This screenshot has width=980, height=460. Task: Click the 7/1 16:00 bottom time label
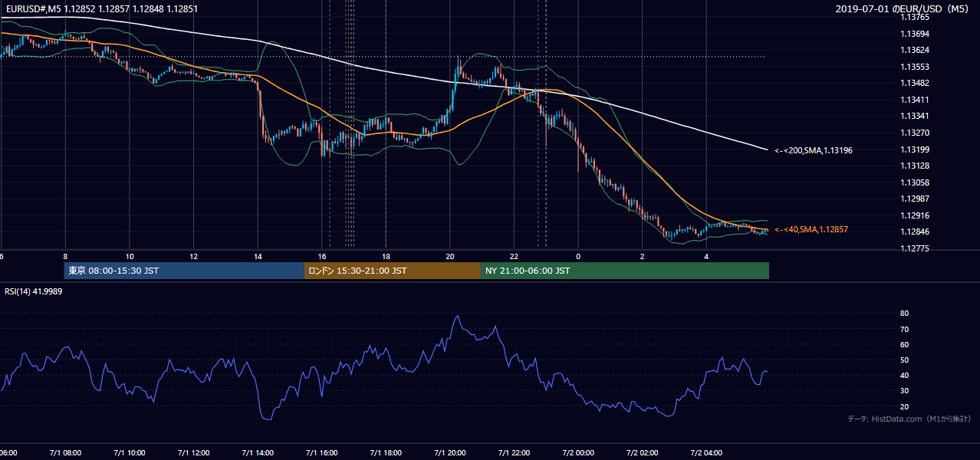(321, 452)
